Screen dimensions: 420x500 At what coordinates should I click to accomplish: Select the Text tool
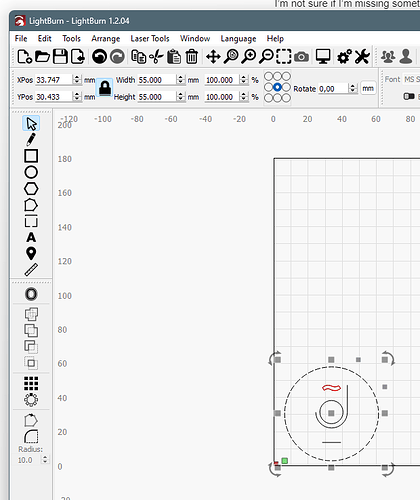point(31,237)
